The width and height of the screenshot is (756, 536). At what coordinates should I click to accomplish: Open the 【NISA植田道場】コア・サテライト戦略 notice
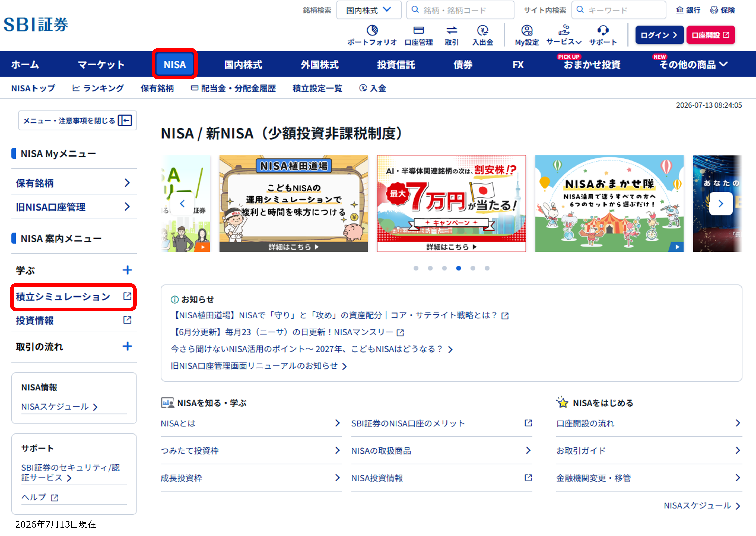click(x=340, y=315)
